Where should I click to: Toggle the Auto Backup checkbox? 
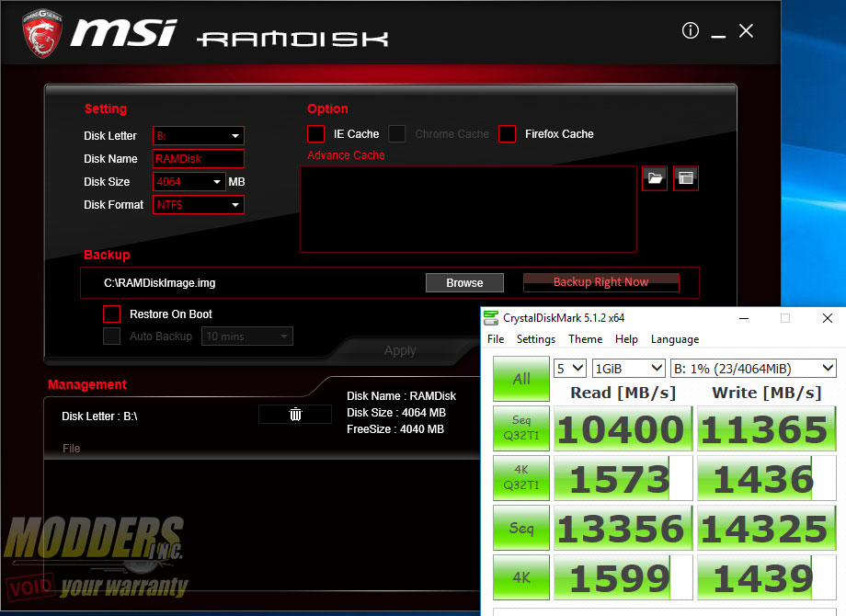coord(111,337)
